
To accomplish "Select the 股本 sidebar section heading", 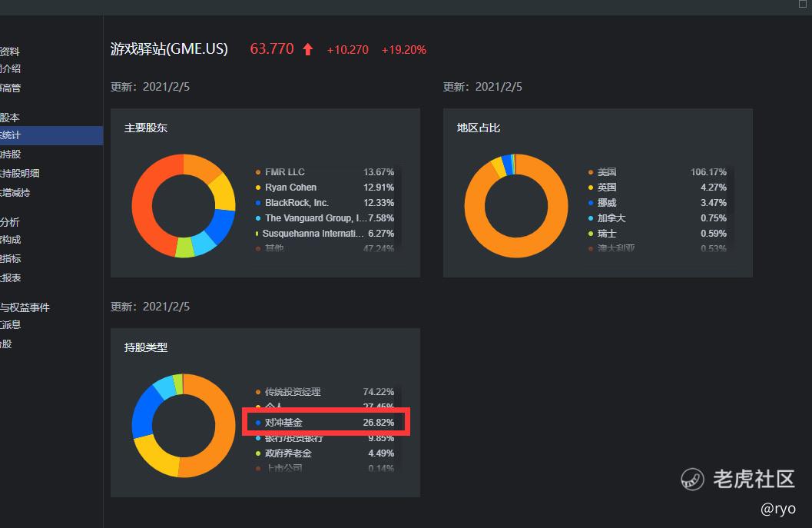I will (x=10, y=118).
